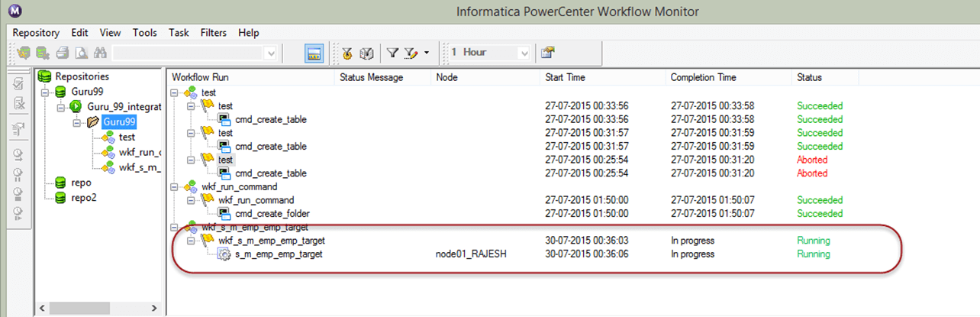Click the print icon in toolbar
The image size is (980, 317).
point(62,53)
